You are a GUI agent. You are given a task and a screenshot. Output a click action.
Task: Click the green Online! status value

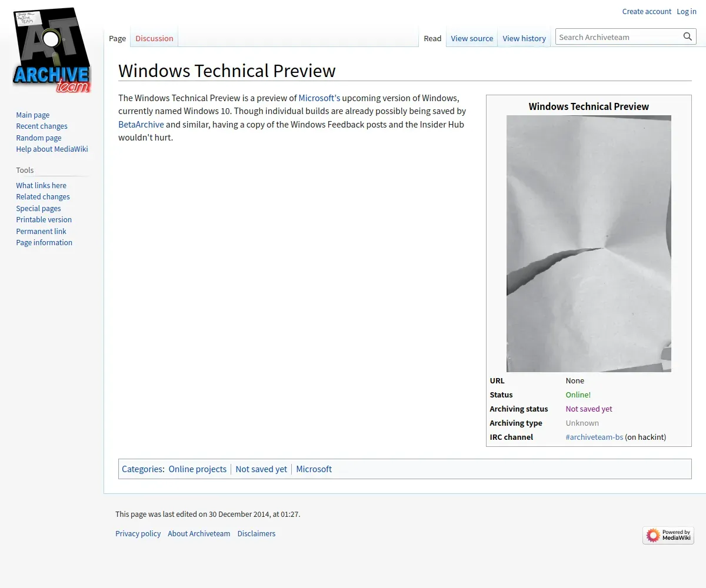pyautogui.click(x=578, y=395)
